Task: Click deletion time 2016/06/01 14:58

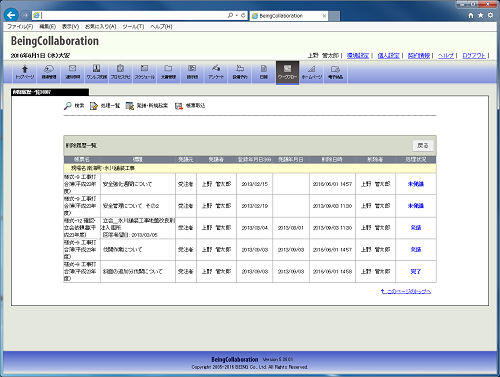Action: pyautogui.click(x=332, y=271)
